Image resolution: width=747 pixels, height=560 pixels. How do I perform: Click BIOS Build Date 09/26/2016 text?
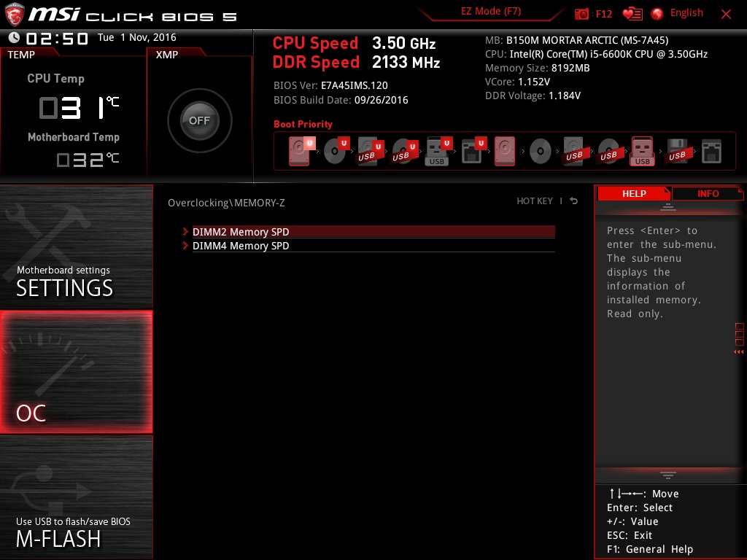[x=341, y=100]
